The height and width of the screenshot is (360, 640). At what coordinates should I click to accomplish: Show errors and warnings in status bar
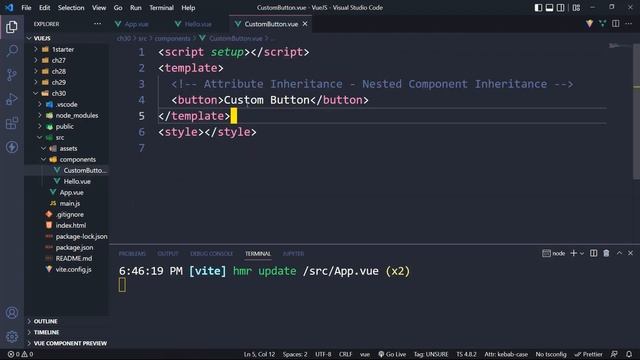pyautogui.click(x=20, y=354)
